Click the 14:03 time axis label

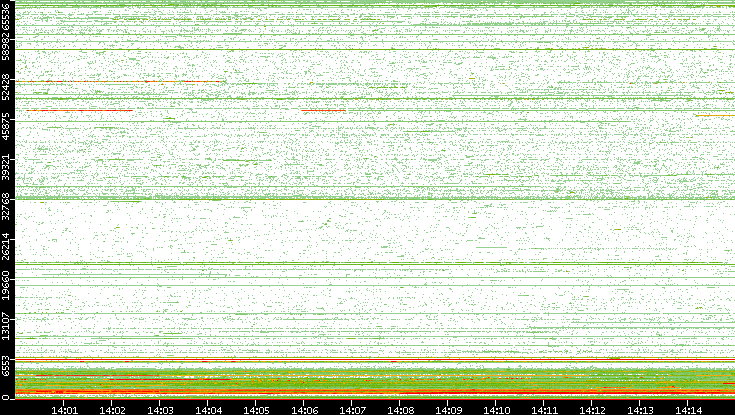point(160,410)
